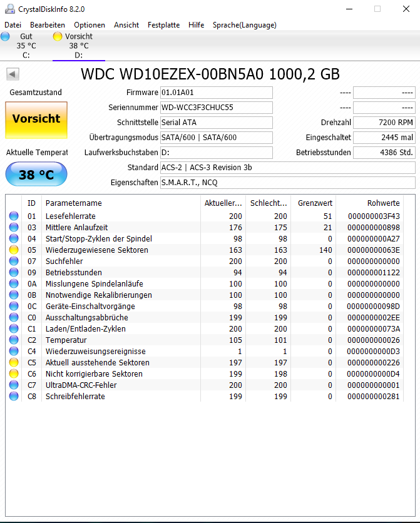Click the Schnittstelle field Serial ATA

pos(217,123)
